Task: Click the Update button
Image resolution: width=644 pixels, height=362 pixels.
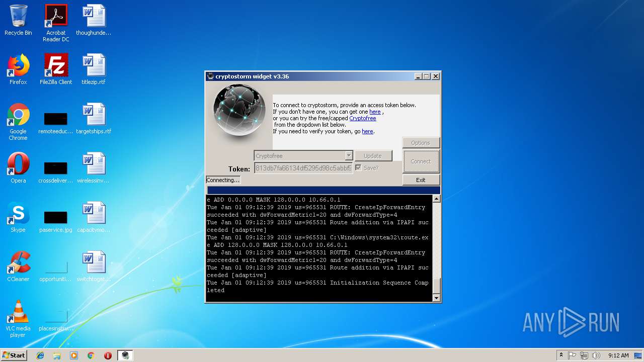Action: coord(373,156)
